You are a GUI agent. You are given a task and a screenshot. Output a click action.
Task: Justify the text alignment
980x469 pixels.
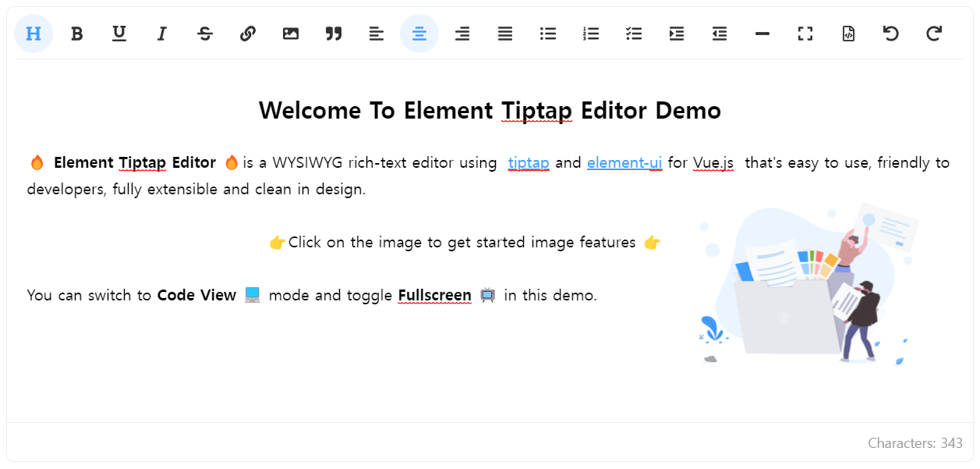click(505, 34)
